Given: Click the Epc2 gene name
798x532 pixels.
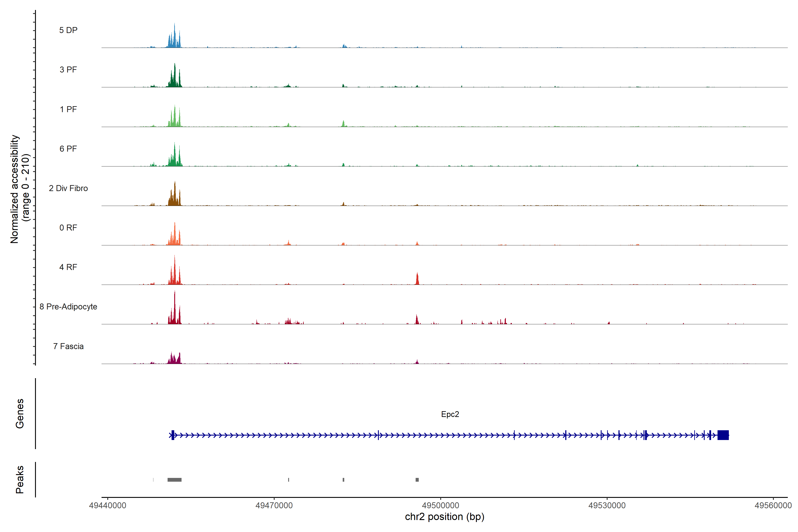Looking at the screenshot, I should point(450,414).
